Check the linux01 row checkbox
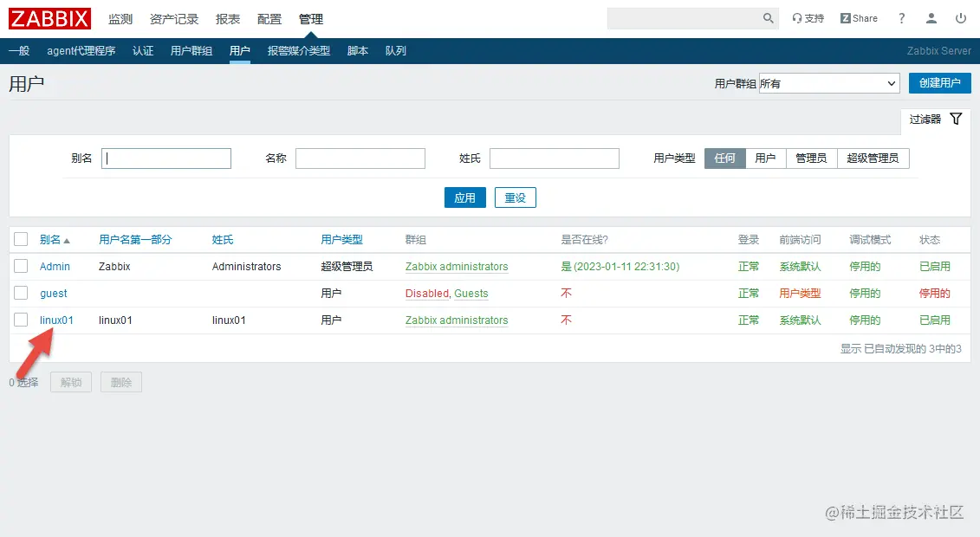The image size is (980, 537). coord(21,320)
